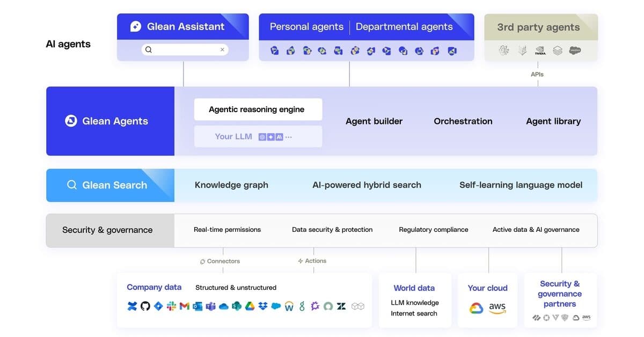This screenshot has height=337, width=644.
Task: Click Security & governance partners heading
Action: click(x=560, y=294)
